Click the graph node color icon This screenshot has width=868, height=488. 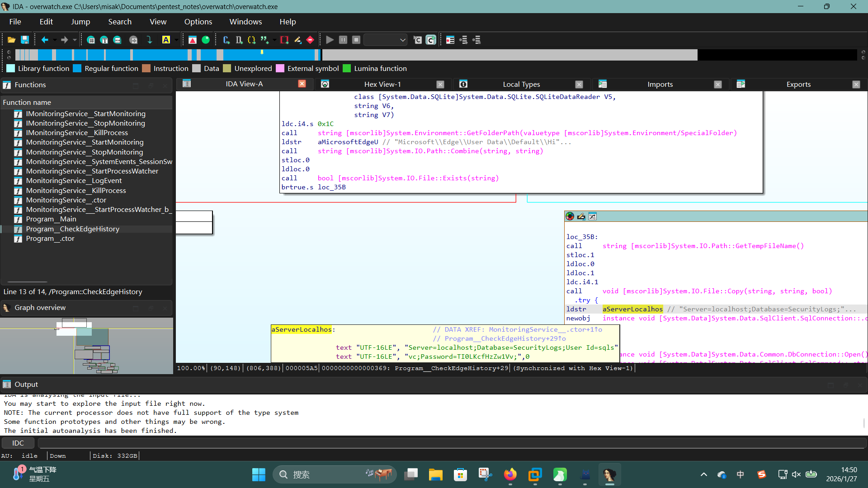tap(570, 216)
